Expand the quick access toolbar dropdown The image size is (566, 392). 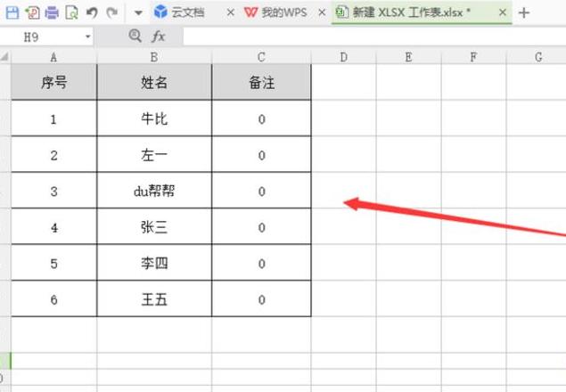click(138, 13)
